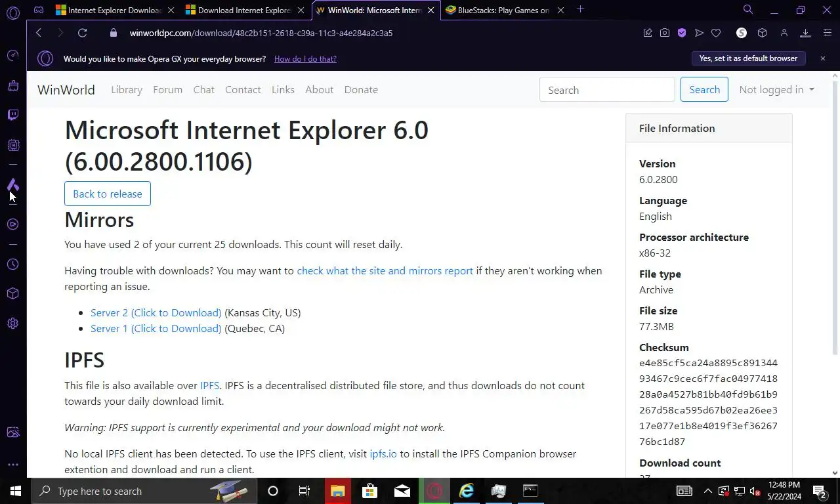Click the WinWorld site logo
This screenshot has height=504, width=840.
tap(66, 90)
